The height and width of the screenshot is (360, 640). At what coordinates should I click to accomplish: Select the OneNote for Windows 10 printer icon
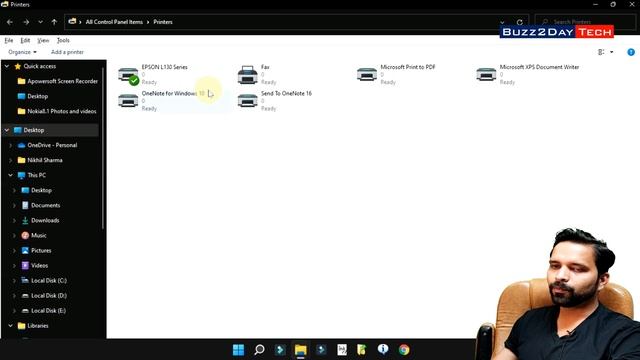pos(128,100)
